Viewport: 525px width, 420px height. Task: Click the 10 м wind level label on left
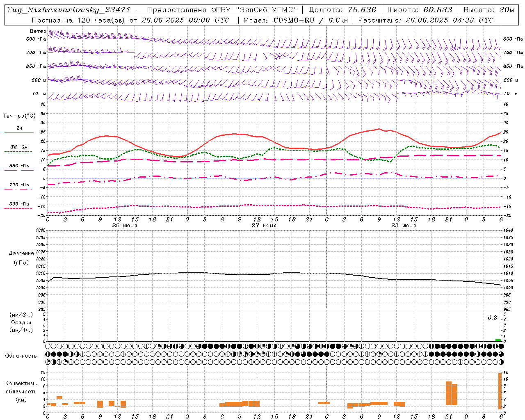pos(39,94)
